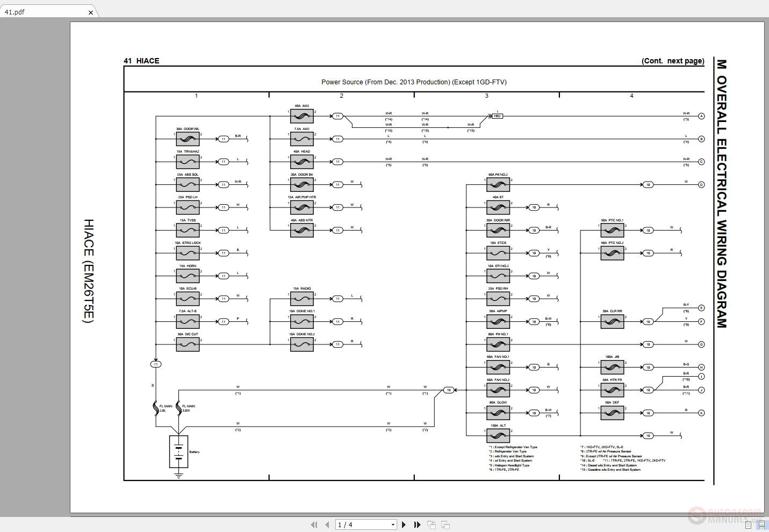Click the 30A DOOR BK fuse

[302, 185]
